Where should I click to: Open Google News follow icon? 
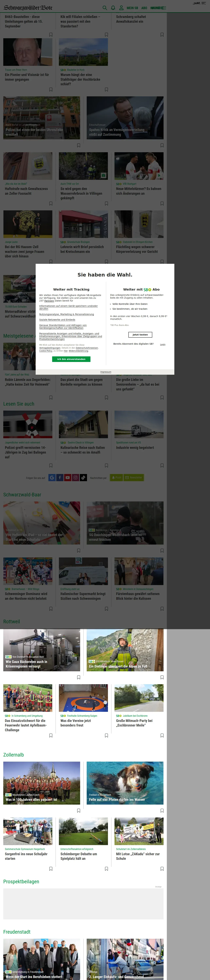pyautogui.click(x=52, y=477)
